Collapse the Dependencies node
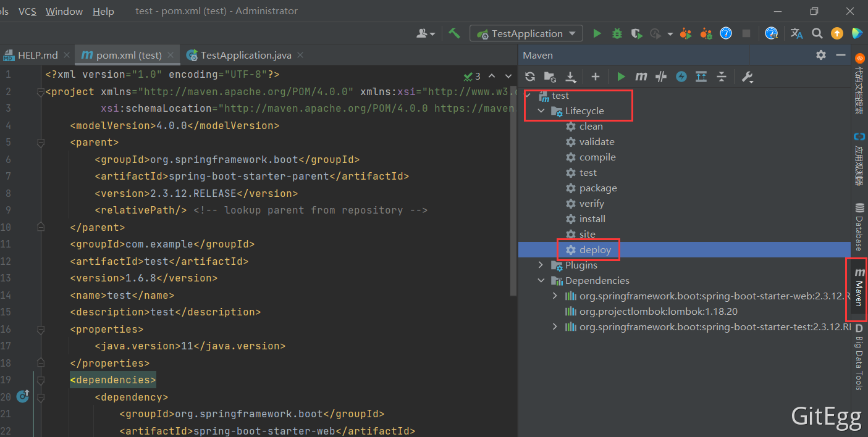This screenshot has height=437, width=868. (x=541, y=280)
